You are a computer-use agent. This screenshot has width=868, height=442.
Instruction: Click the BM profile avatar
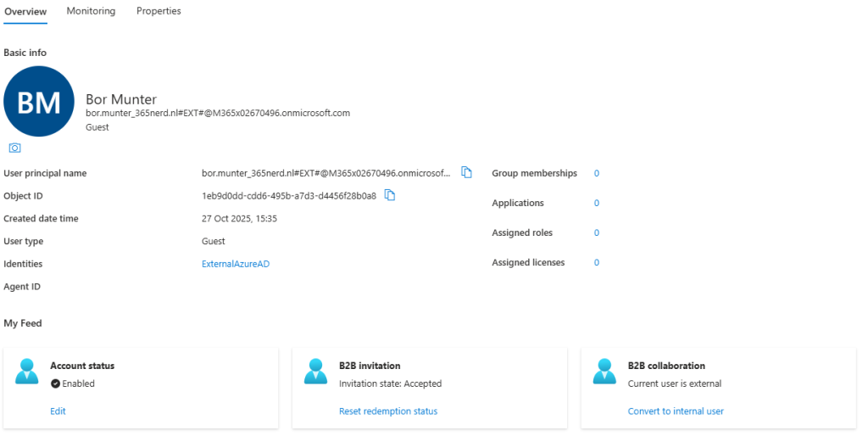(x=39, y=102)
